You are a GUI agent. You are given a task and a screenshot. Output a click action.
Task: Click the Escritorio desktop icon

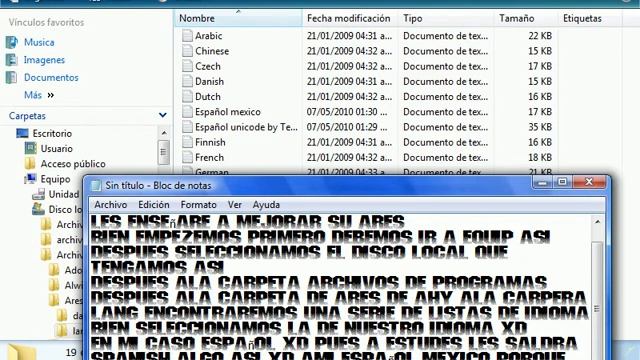click(x=22, y=133)
